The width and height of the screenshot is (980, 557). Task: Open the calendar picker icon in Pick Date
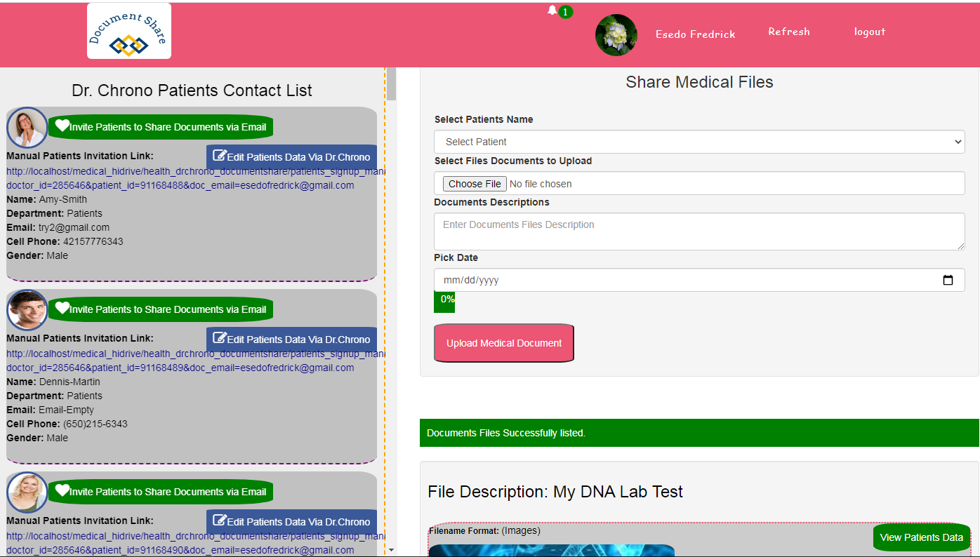(x=948, y=280)
